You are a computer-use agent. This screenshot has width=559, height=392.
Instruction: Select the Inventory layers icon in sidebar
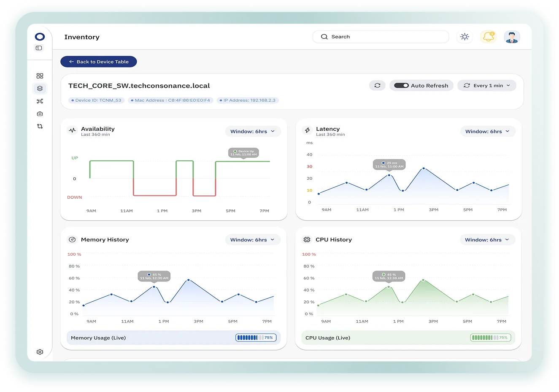pos(40,89)
